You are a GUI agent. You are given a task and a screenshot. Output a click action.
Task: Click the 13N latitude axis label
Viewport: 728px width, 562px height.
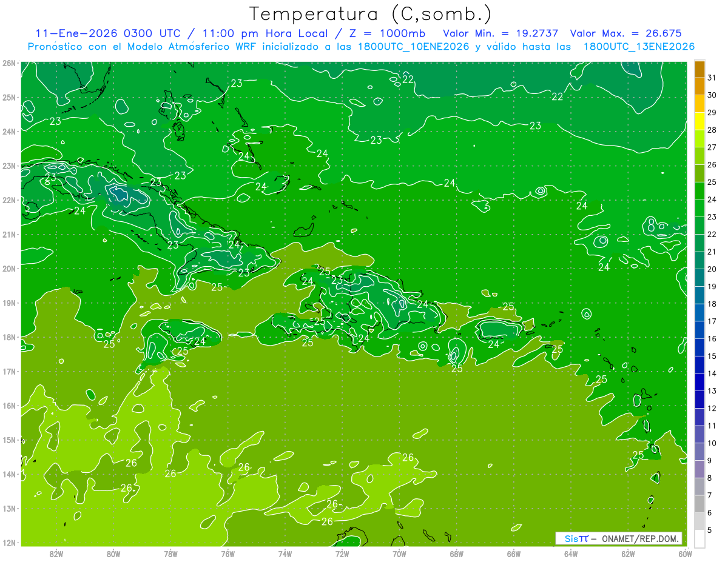tap(9, 508)
